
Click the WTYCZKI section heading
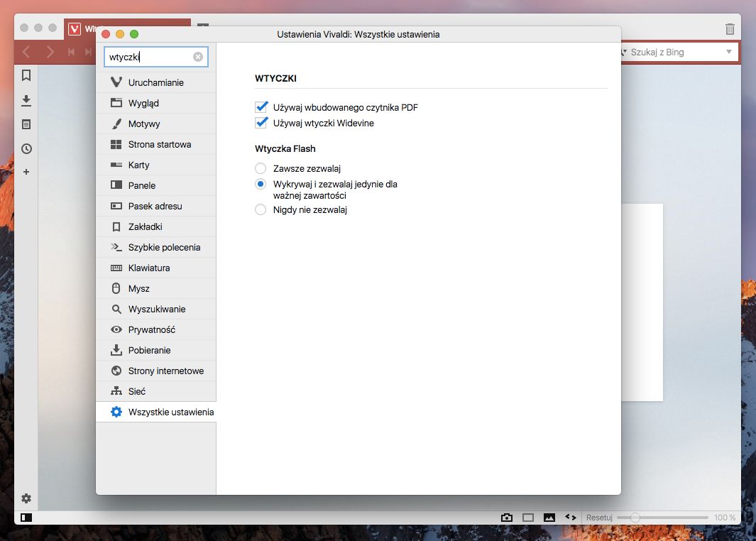(x=276, y=78)
